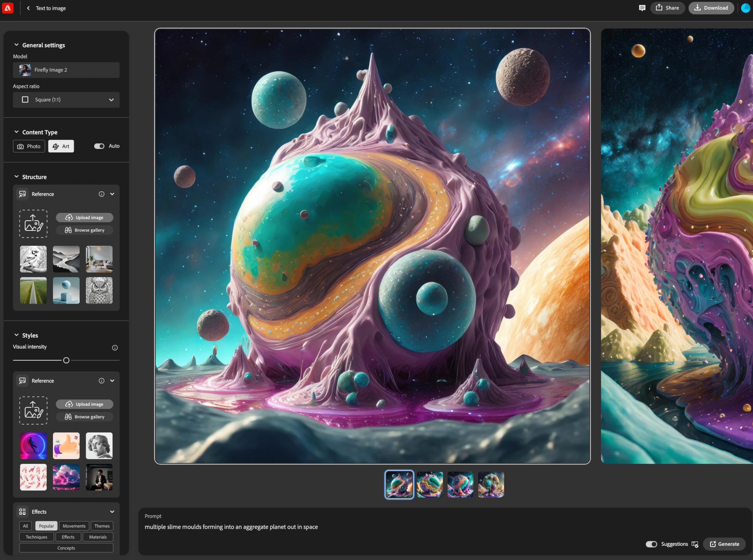Click the Visual intensity info icon
Viewport: 753px width, 560px height.
115,348
